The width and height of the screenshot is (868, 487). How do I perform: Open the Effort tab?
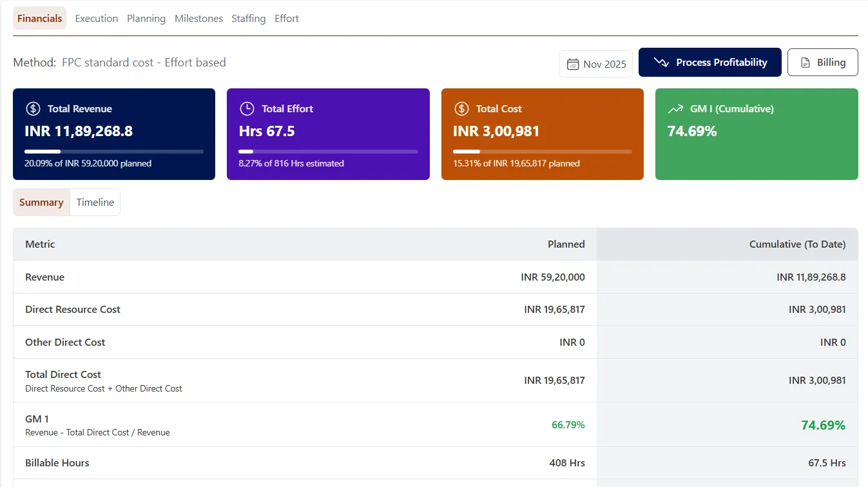tap(287, 18)
